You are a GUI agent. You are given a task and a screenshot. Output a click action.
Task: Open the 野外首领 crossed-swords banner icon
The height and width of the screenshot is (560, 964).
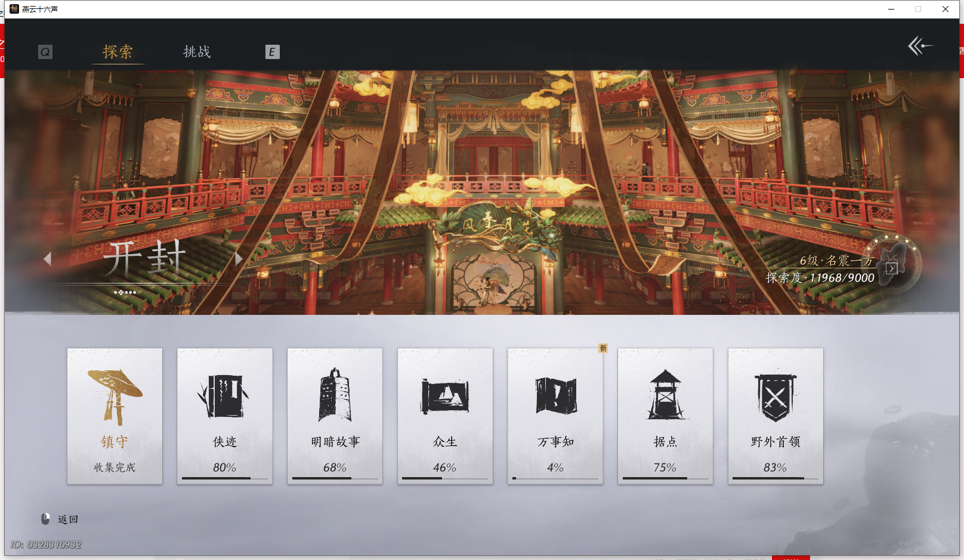[775, 394]
